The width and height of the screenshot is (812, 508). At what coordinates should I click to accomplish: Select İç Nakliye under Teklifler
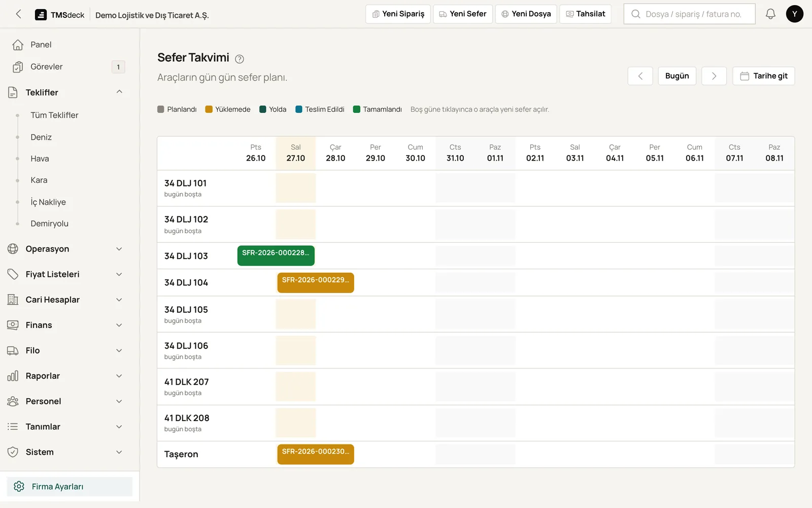(48, 202)
